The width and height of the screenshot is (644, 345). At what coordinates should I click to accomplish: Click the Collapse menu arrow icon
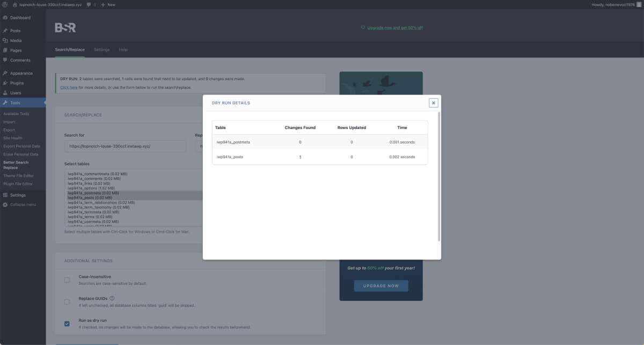(x=5, y=205)
